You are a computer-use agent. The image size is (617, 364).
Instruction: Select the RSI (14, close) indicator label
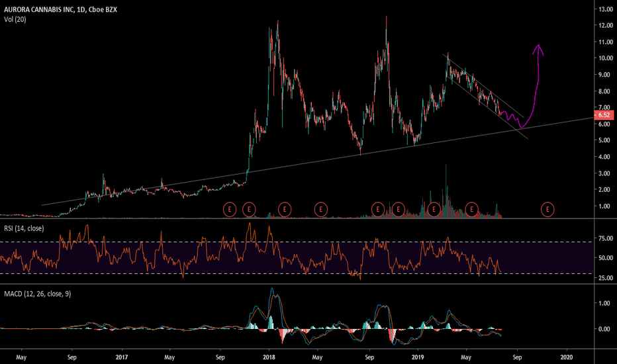tap(24, 228)
